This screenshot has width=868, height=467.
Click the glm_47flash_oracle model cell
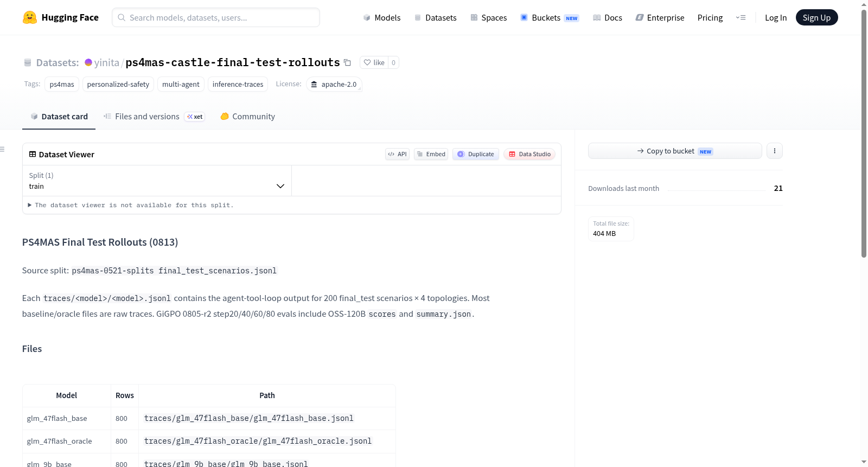coord(67,441)
